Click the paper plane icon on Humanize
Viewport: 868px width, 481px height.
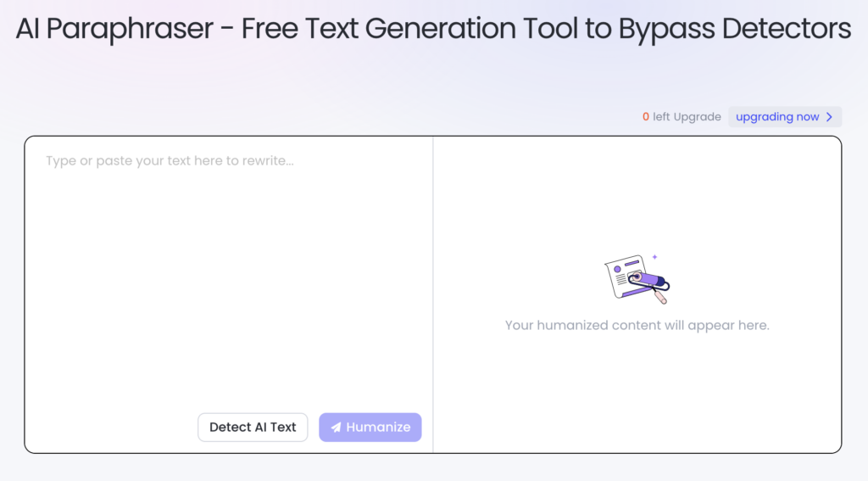(337, 428)
